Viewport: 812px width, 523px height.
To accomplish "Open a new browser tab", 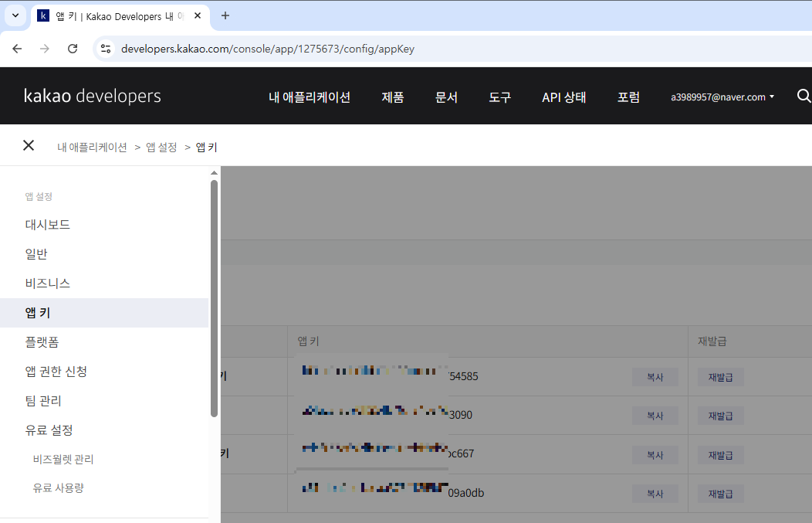I will point(225,15).
